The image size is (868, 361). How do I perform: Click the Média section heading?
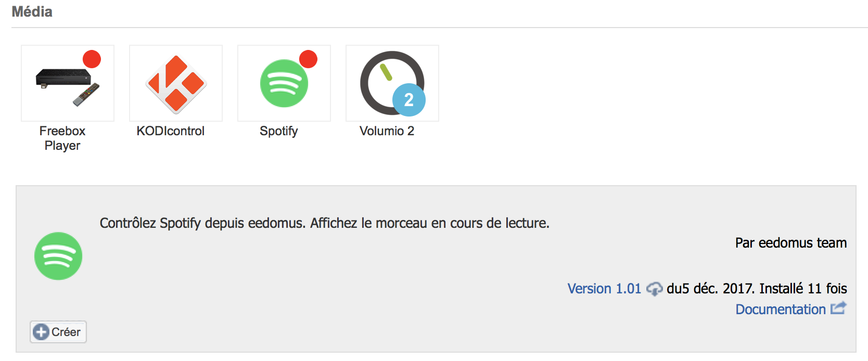pyautogui.click(x=32, y=11)
